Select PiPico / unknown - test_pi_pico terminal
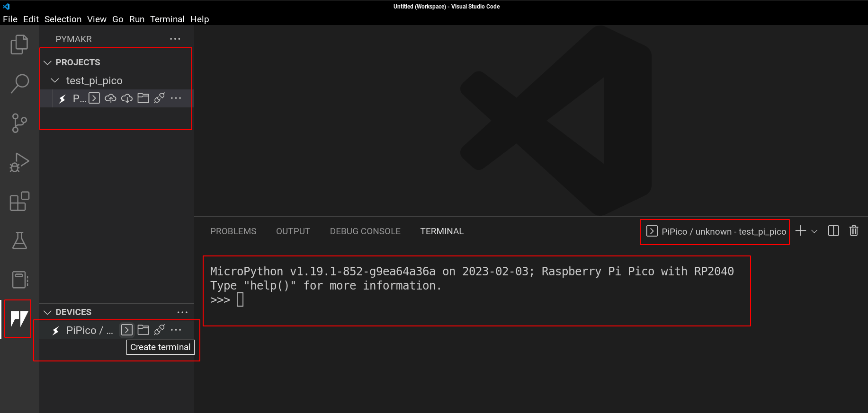The width and height of the screenshot is (868, 413). pyautogui.click(x=716, y=231)
